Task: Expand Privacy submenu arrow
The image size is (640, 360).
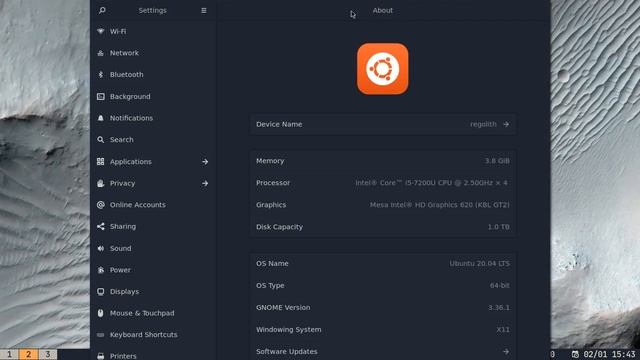Action: coord(205,183)
